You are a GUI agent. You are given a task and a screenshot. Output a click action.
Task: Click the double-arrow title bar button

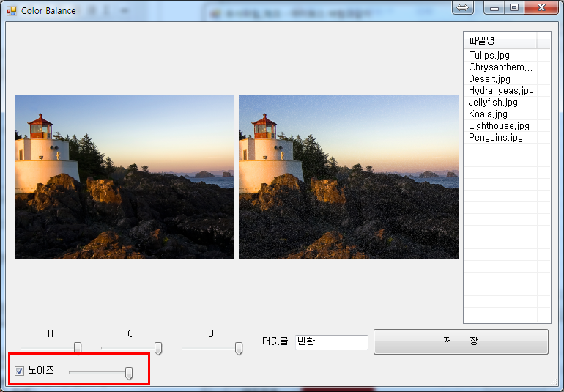point(463,7)
